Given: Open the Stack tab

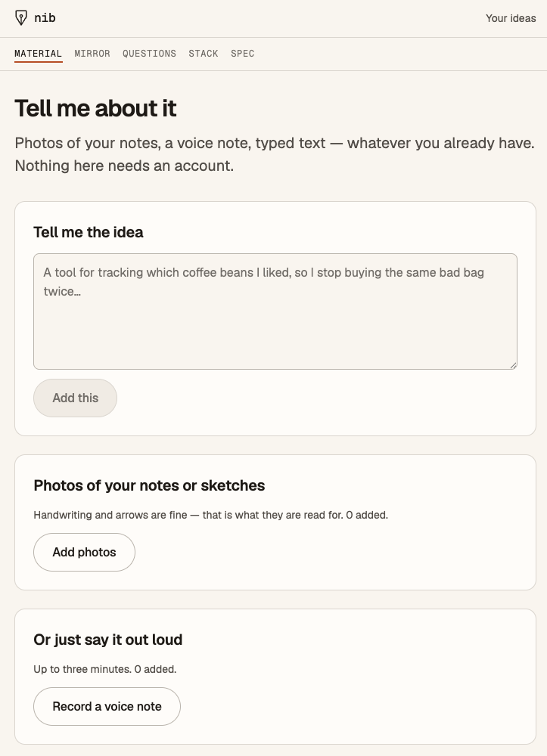Looking at the screenshot, I should (x=203, y=54).
